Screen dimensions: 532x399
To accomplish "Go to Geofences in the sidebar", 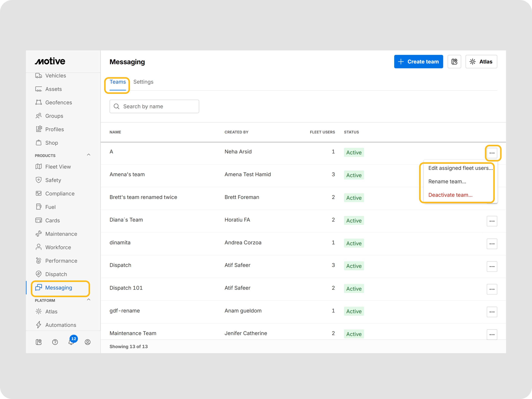I will coord(54,102).
